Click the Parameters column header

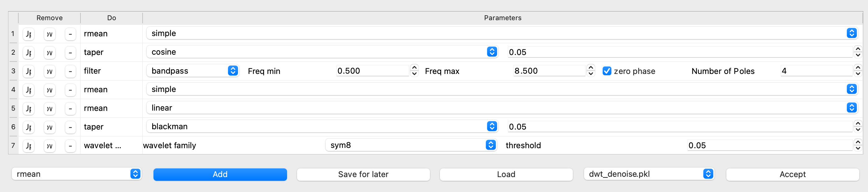502,18
